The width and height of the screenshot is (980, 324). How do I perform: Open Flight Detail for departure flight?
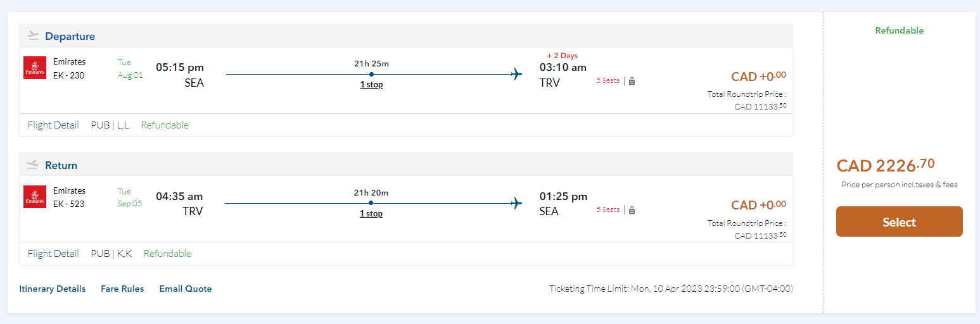53,125
